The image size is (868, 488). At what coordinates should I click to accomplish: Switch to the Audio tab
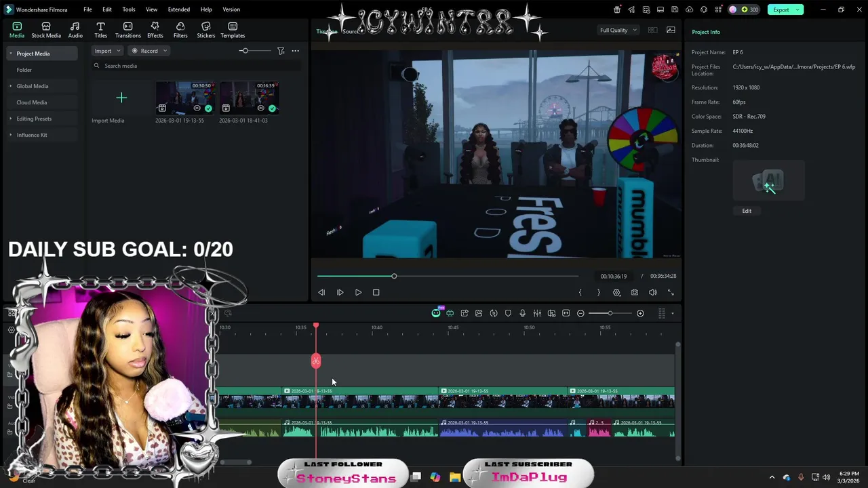coord(75,30)
